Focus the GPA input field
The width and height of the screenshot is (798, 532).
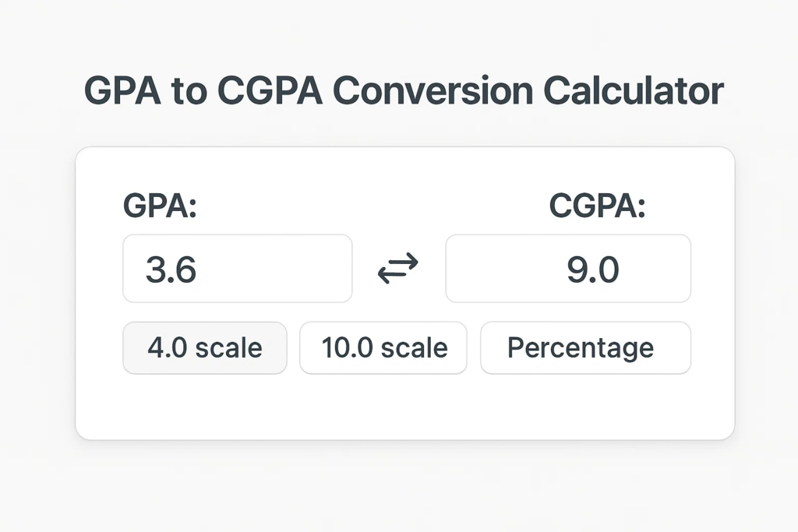[x=237, y=269]
